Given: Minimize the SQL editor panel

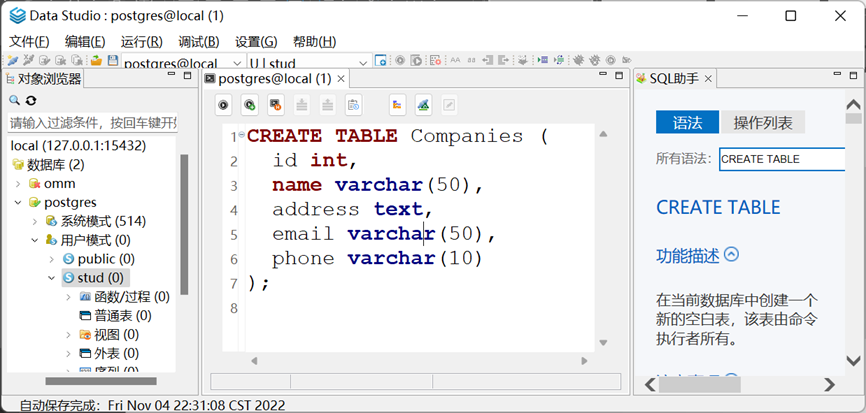Looking at the screenshot, I should 602,75.
